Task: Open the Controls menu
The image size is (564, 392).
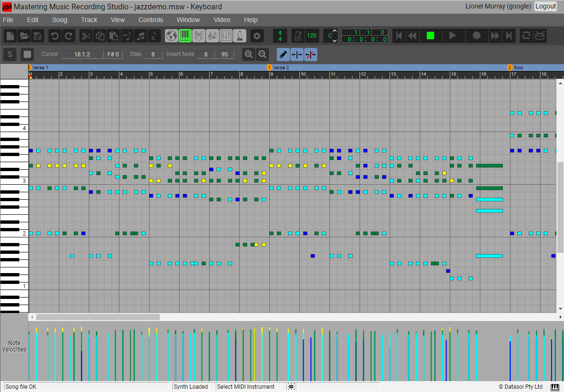Action: 150,20
